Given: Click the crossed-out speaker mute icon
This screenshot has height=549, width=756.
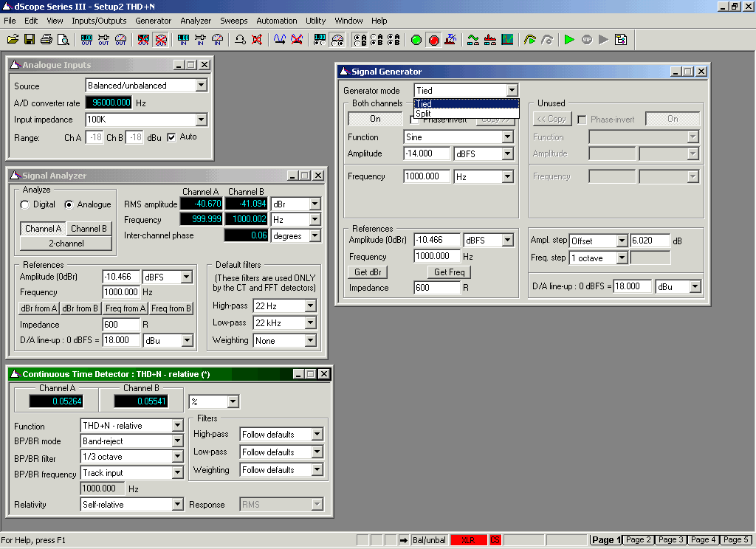Looking at the screenshot, I should pos(257,40).
